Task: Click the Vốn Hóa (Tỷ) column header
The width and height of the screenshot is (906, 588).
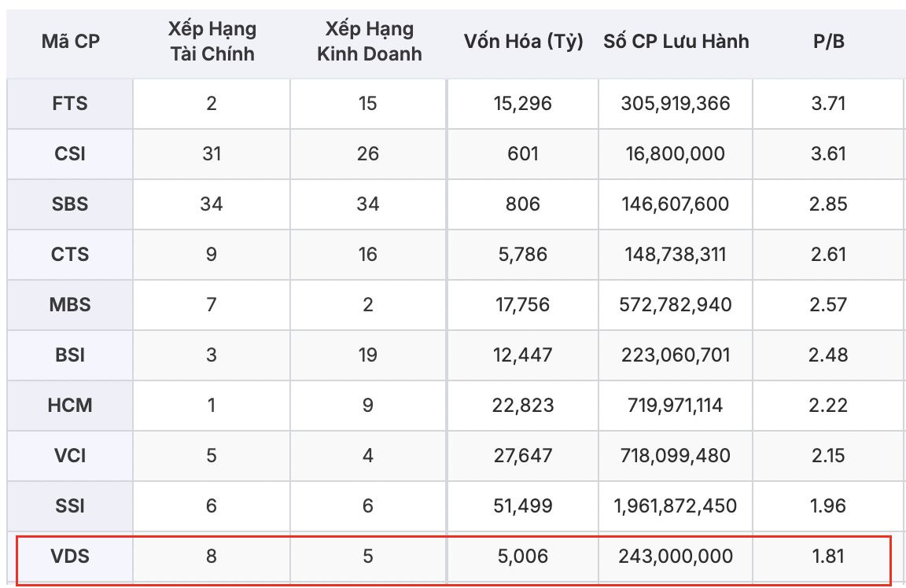Action: (x=524, y=42)
